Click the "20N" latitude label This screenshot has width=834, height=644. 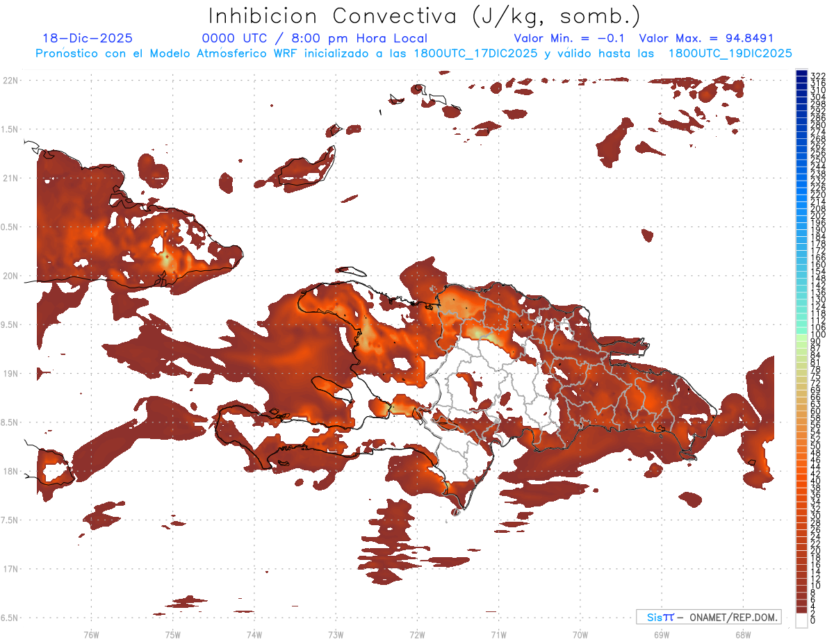point(10,276)
